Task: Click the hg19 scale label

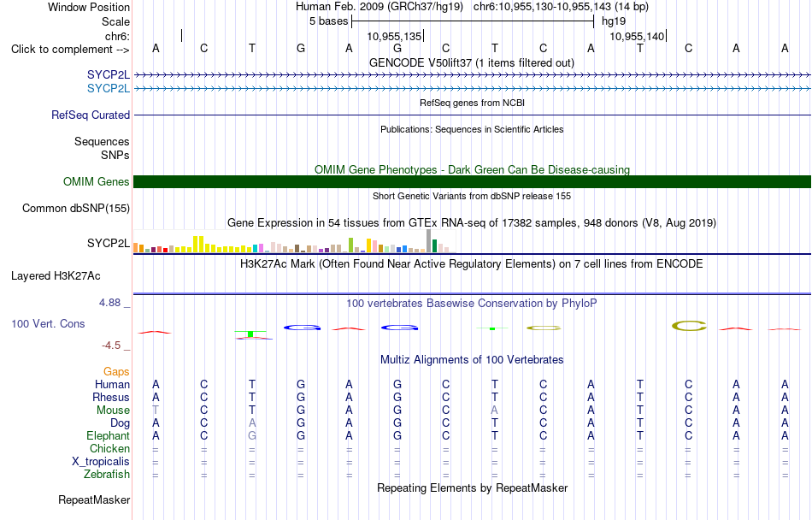Action: coord(614,21)
